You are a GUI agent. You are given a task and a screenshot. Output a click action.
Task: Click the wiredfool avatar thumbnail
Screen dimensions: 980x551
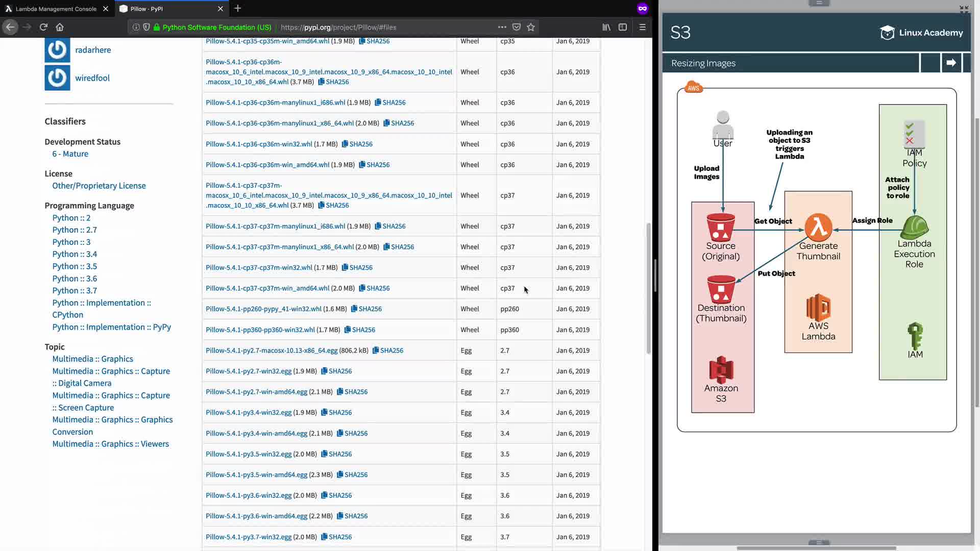point(57,78)
